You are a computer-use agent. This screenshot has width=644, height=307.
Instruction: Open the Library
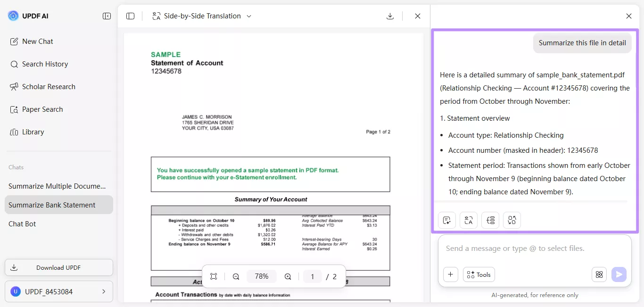tap(27, 132)
